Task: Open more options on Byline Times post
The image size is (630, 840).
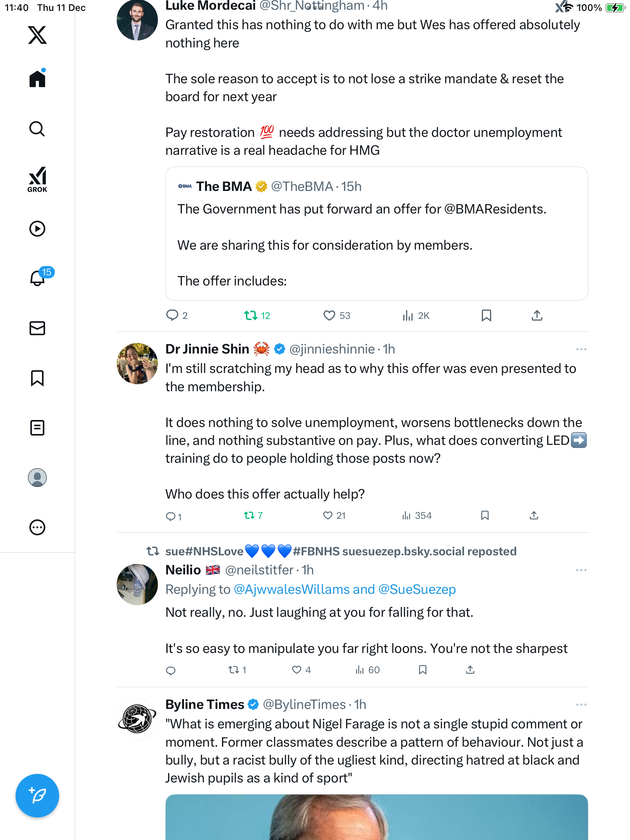Action: click(x=581, y=705)
